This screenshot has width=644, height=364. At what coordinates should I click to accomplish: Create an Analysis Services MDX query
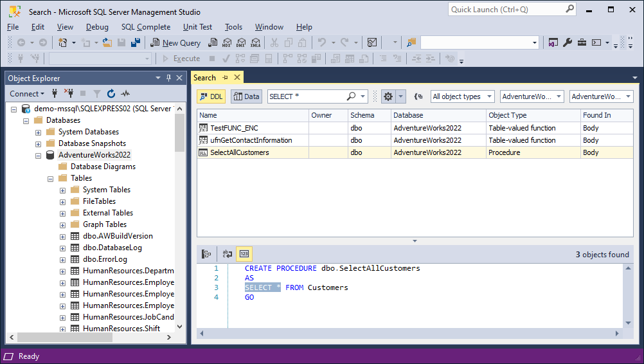(227, 42)
